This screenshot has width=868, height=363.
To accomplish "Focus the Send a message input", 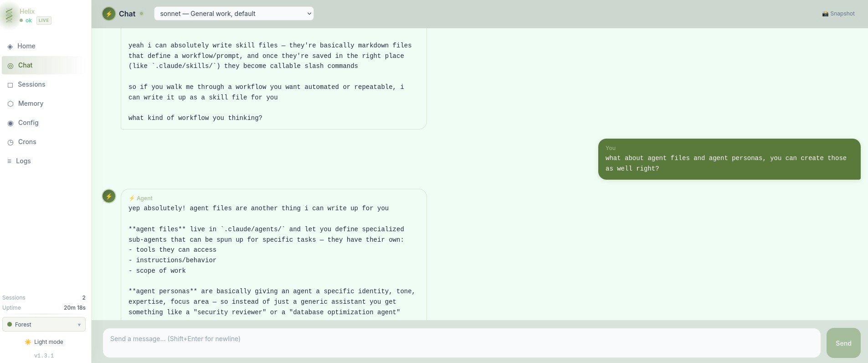I will point(462,343).
